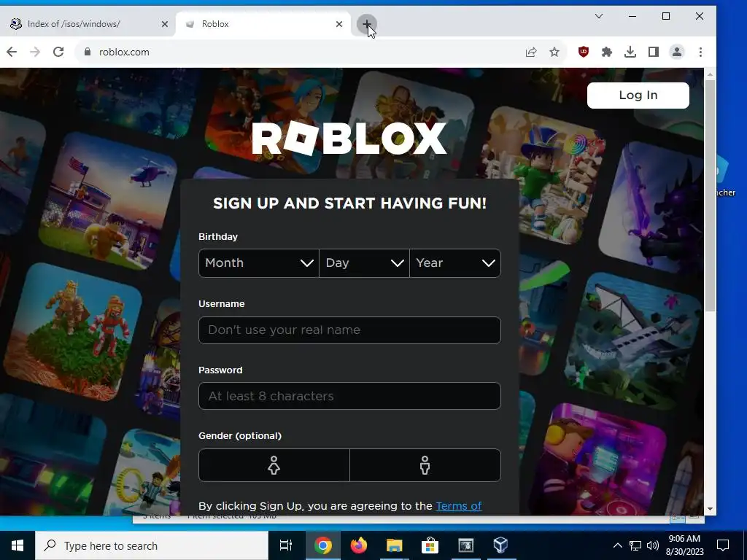Screen dimensions: 747x560
Task: Open a new tab with plus button
Action: pos(367,24)
